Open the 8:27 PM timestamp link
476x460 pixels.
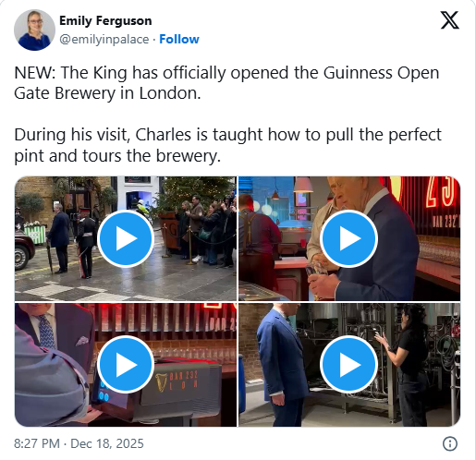pyautogui.click(x=37, y=443)
